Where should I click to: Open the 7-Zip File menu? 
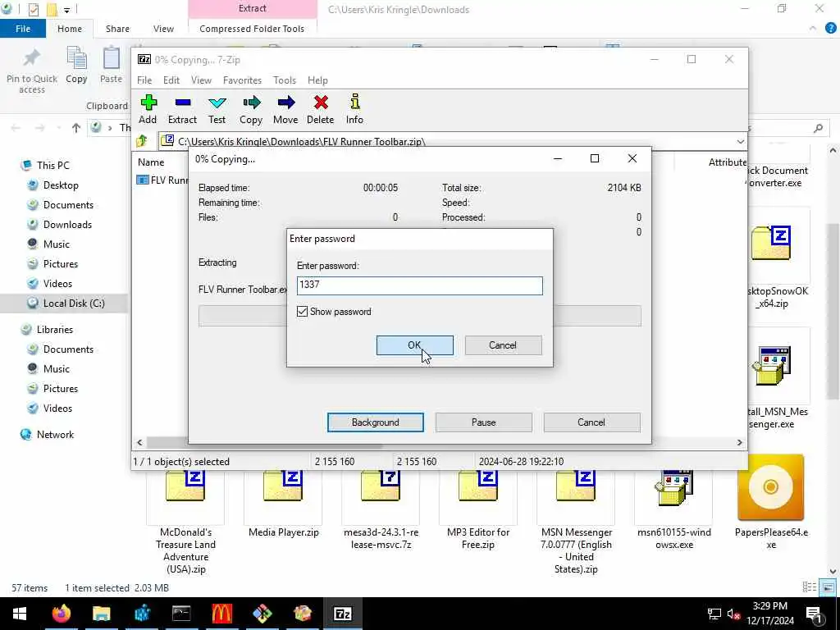coord(144,80)
